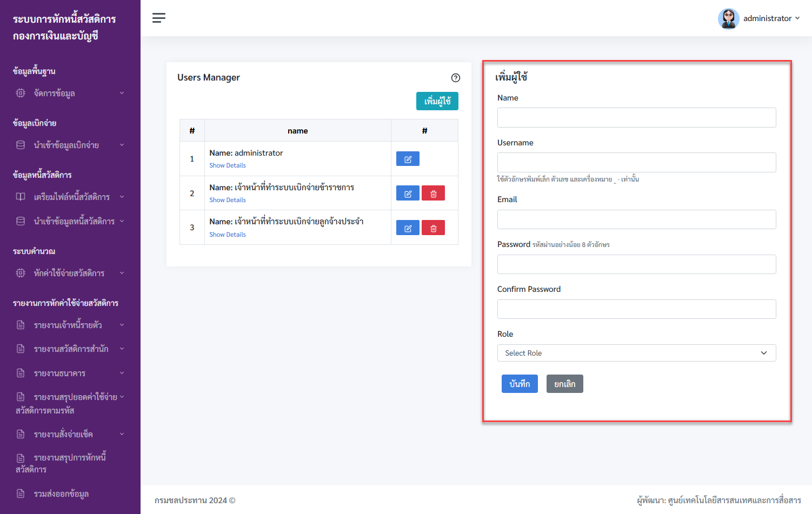Focus the Username input field

pos(636,162)
